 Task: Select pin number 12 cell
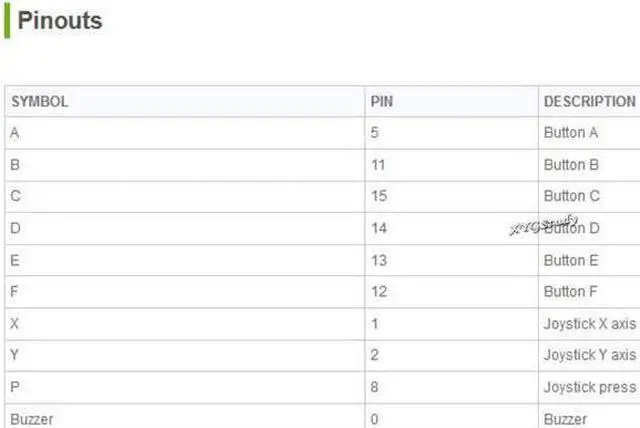(452, 292)
